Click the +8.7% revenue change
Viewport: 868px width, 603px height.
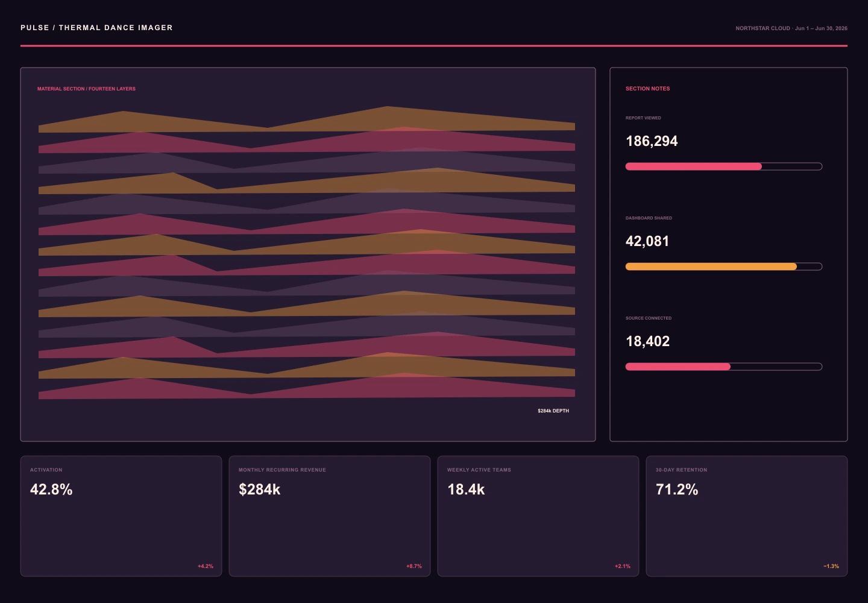click(x=414, y=566)
